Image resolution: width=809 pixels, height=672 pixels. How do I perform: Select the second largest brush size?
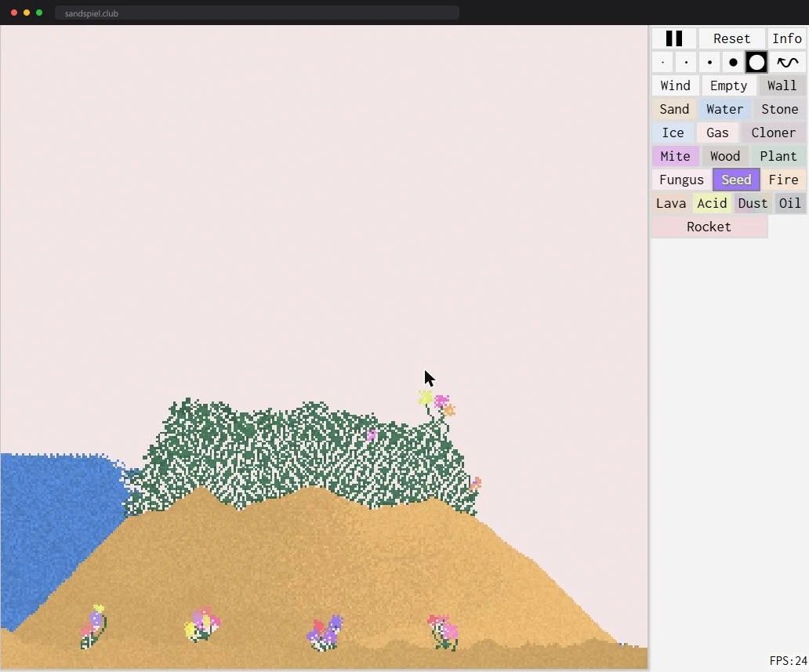(x=733, y=63)
